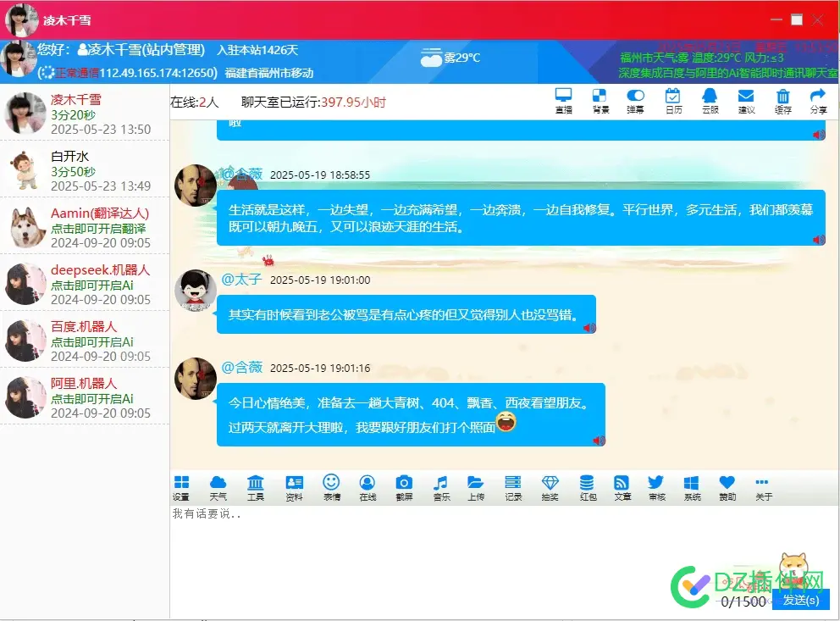This screenshot has height=621, width=840.
Task: Click 入驻本站1426天 text in header
Action: pos(257,50)
